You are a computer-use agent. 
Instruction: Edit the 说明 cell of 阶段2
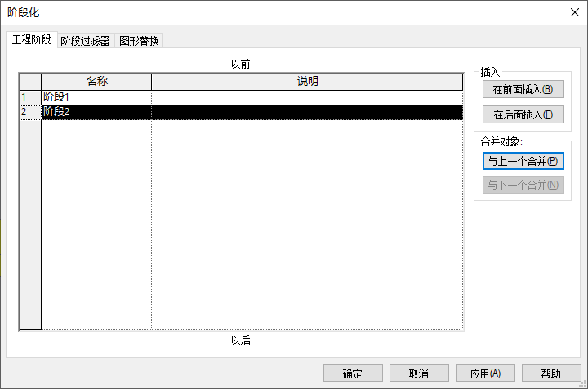[307, 112]
